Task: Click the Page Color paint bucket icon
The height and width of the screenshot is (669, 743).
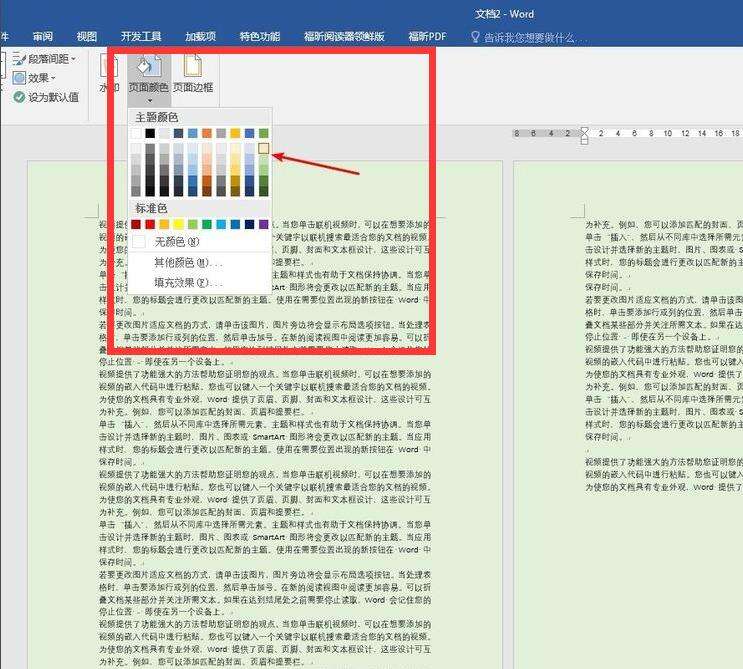Action: (x=149, y=66)
